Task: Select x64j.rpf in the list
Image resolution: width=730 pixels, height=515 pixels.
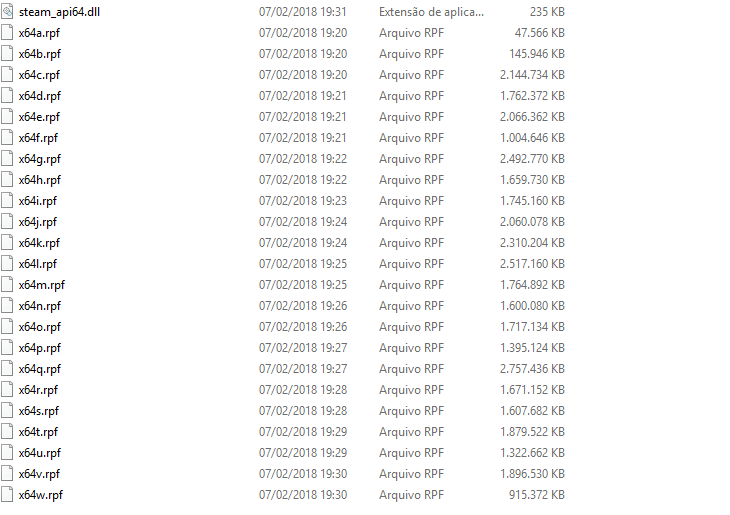Action: tap(38, 222)
